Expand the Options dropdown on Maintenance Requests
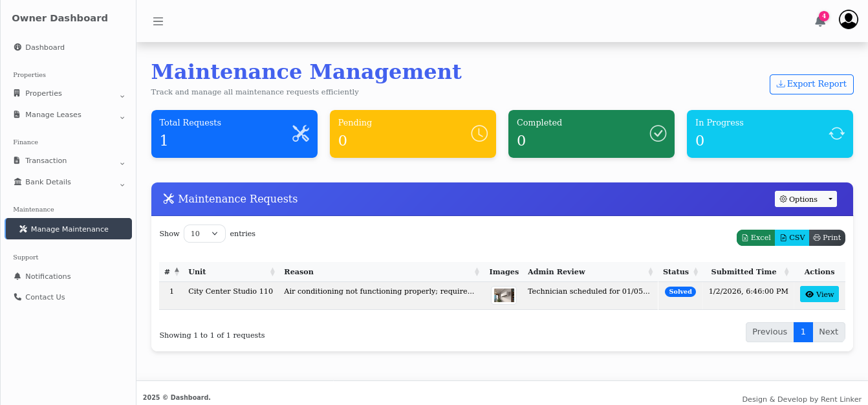This screenshot has height=405, width=868. point(805,199)
